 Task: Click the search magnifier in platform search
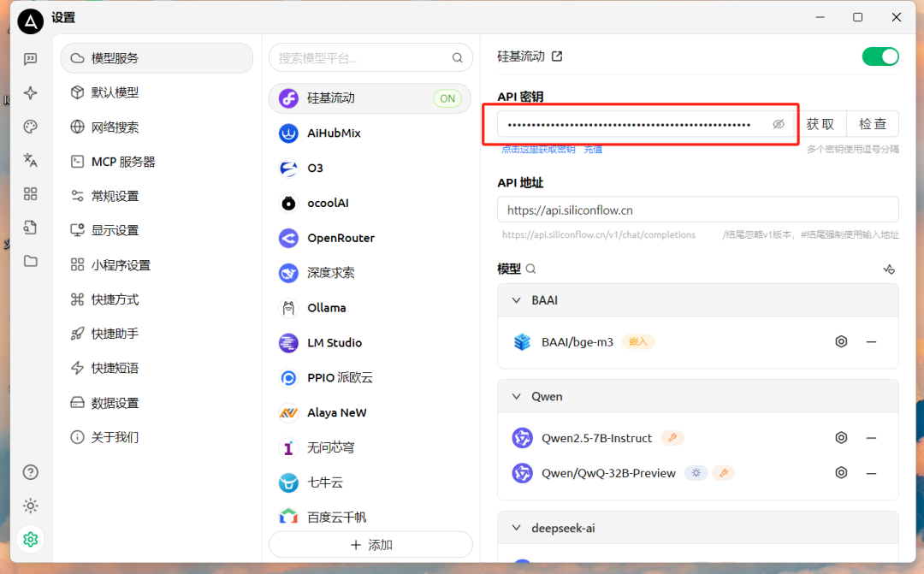[x=457, y=58]
